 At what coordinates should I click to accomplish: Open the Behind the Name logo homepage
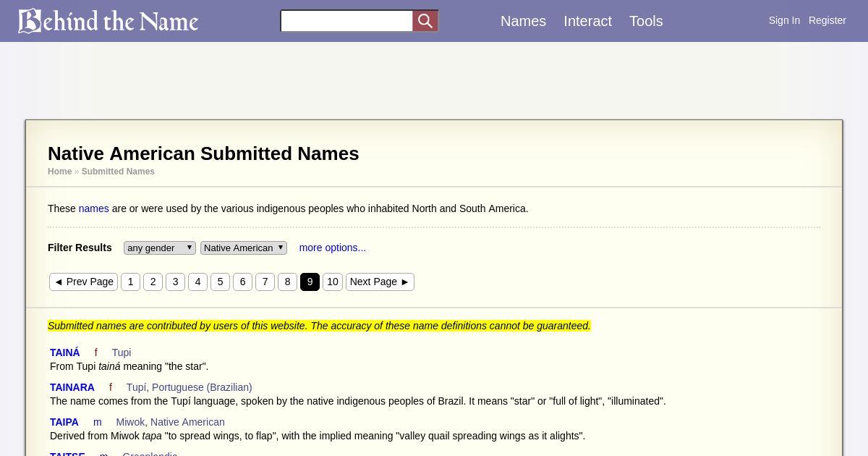108,21
